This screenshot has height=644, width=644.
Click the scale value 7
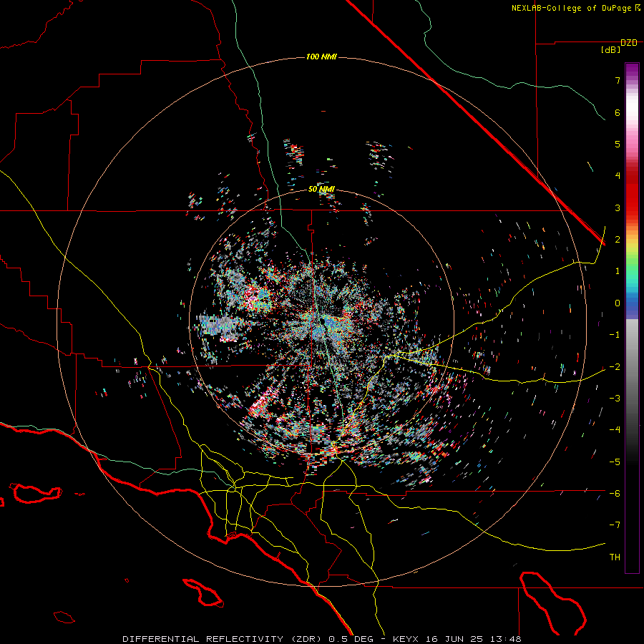tap(618, 80)
